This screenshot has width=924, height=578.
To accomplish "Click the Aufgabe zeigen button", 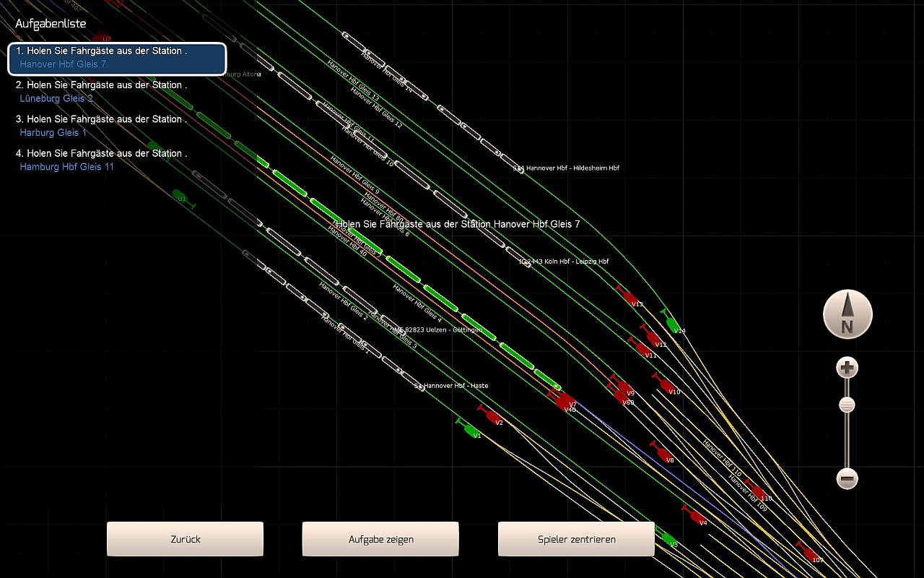I will (380, 539).
